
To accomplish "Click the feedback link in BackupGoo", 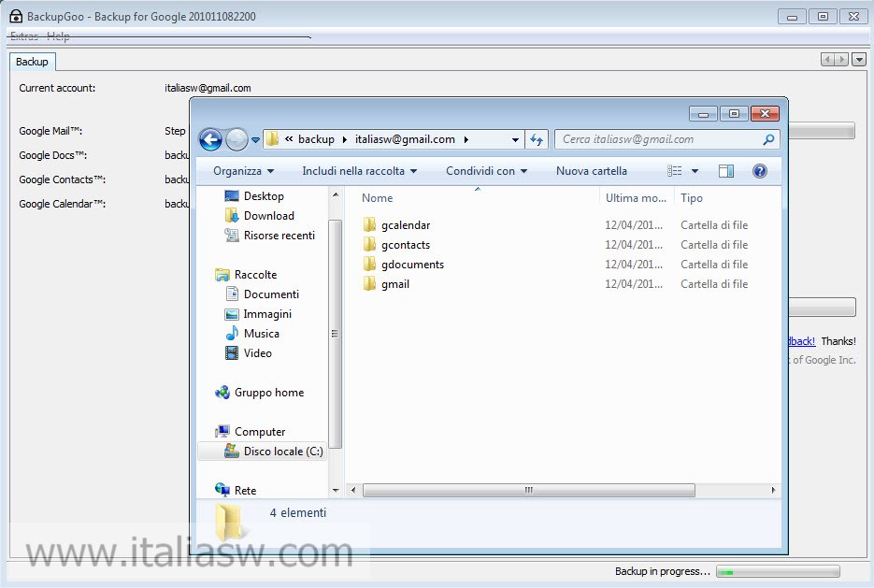I will (x=802, y=341).
